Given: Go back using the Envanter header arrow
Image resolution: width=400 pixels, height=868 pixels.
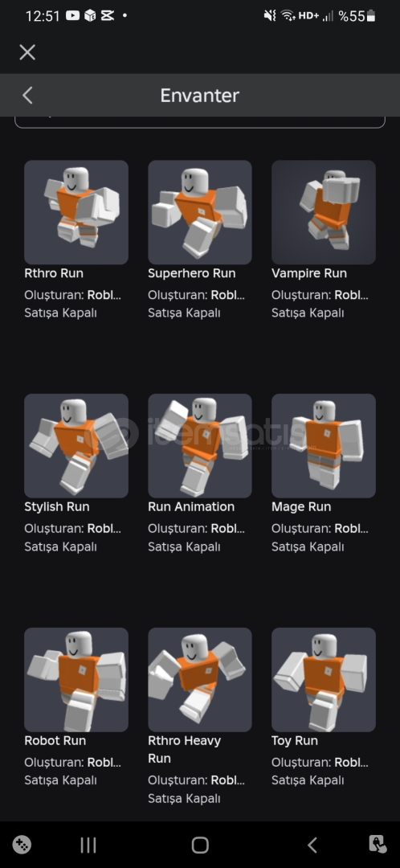Looking at the screenshot, I should pyautogui.click(x=27, y=95).
